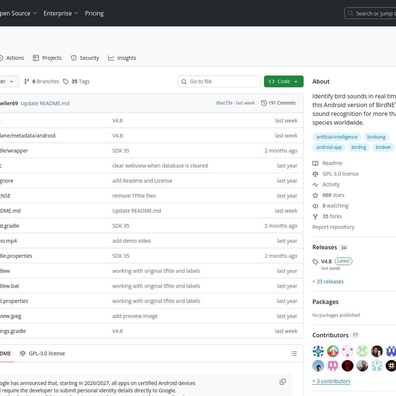Switch to the Projects tab
Screen dimensions: 396x396
click(x=47, y=58)
